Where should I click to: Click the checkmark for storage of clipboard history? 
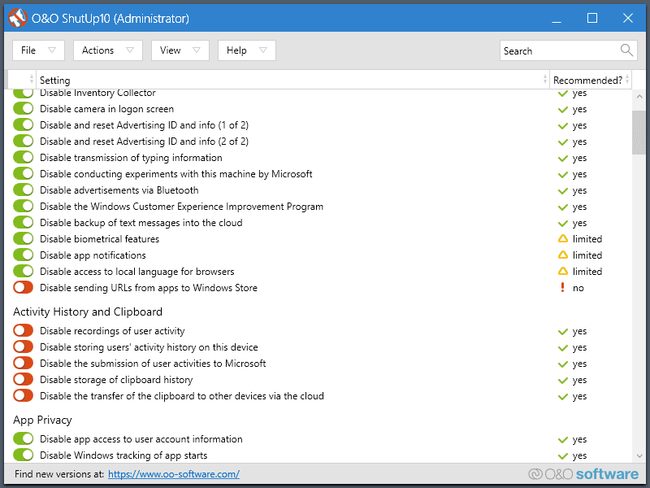563,380
